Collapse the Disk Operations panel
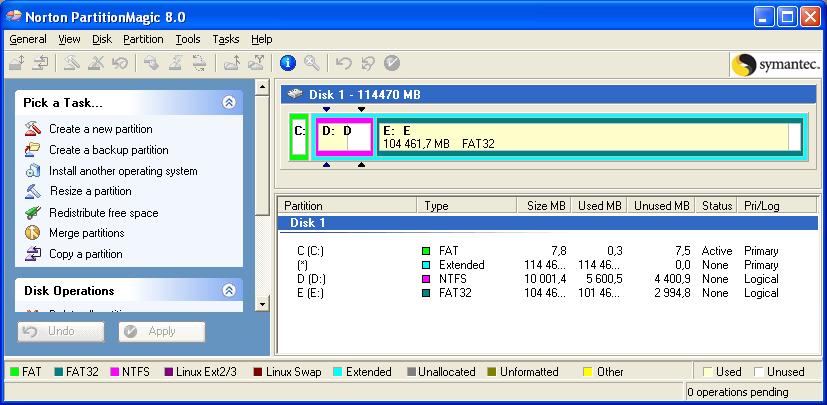Viewport: 827px width, 405px height. coord(229,290)
